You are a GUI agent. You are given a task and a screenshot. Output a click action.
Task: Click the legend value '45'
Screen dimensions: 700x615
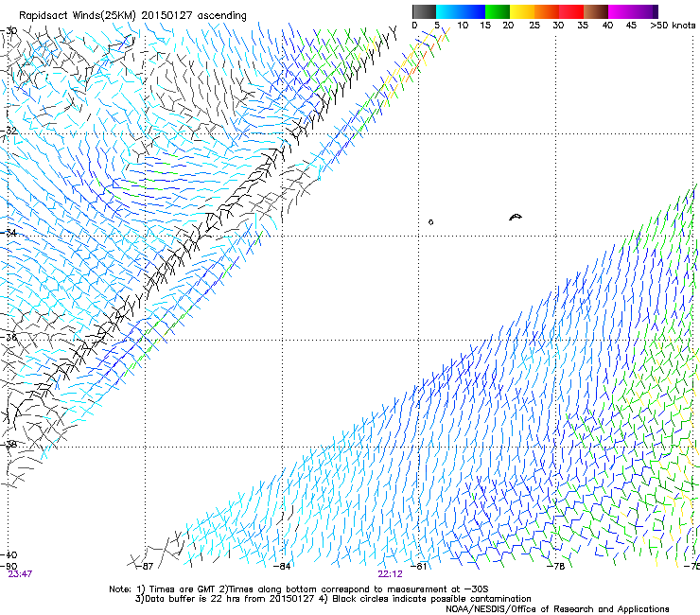pos(631,26)
